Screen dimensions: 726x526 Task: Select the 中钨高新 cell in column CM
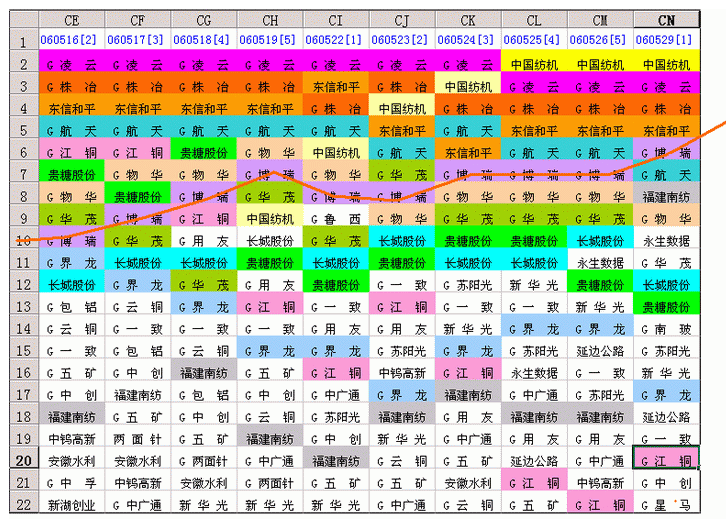pyautogui.click(x=600, y=482)
